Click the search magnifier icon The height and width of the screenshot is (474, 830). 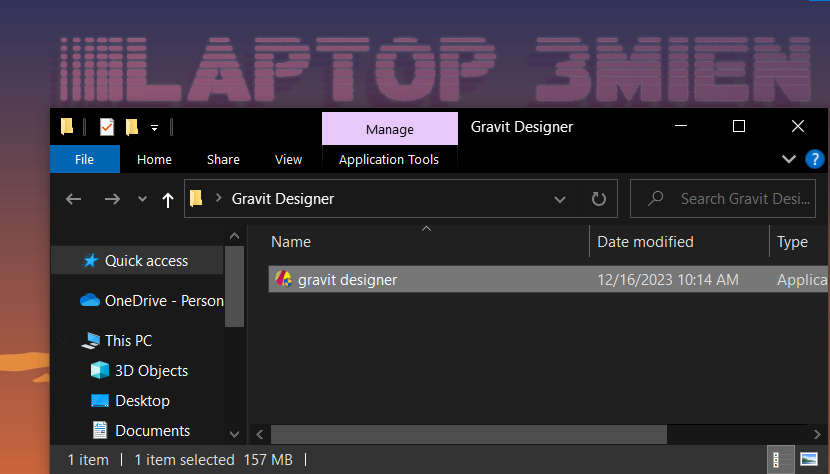[655, 199]
